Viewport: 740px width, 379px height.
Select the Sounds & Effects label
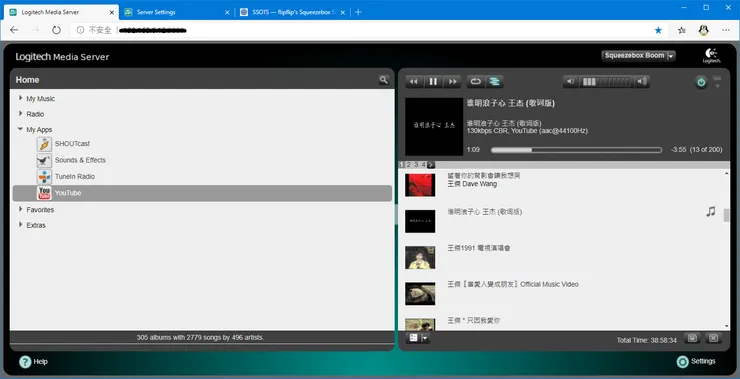click(x=80, y=160)
